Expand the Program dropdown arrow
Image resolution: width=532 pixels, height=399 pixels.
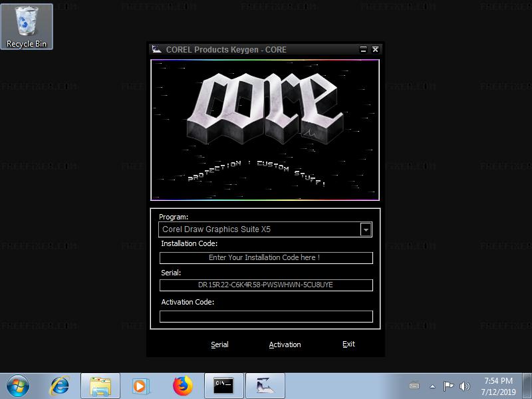[x=365, y=229]
